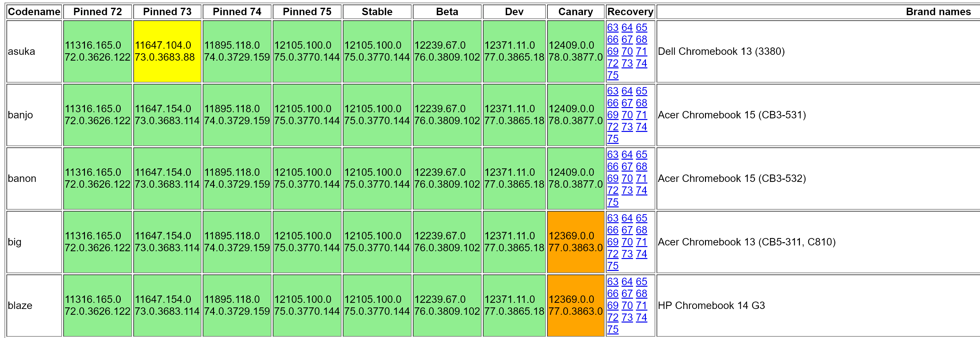
Task: Select the Recovery column header
Action: click(630, 12)
